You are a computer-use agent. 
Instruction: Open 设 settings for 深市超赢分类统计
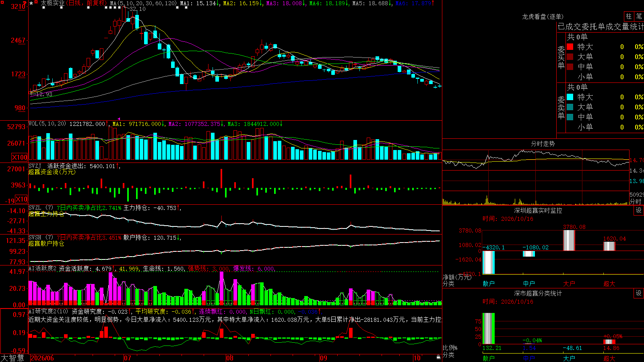coord(639,293)
